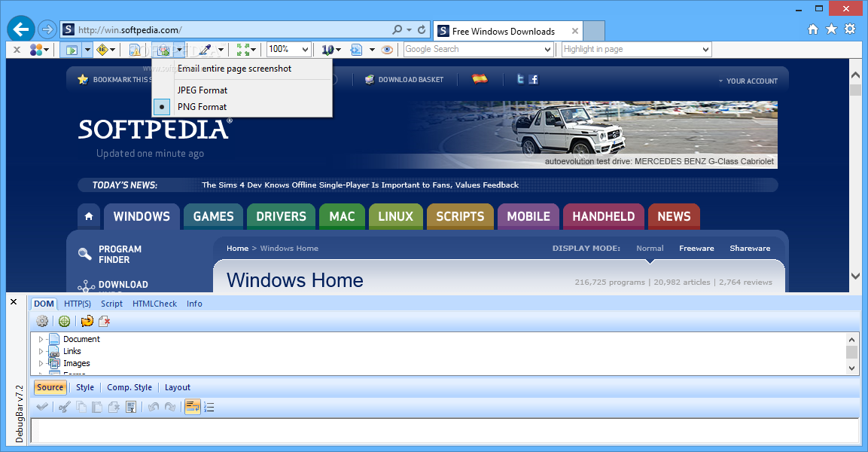Click the send page screenshot icon
The width and height of the screenshot is (868, 452).
pos(163,50)
